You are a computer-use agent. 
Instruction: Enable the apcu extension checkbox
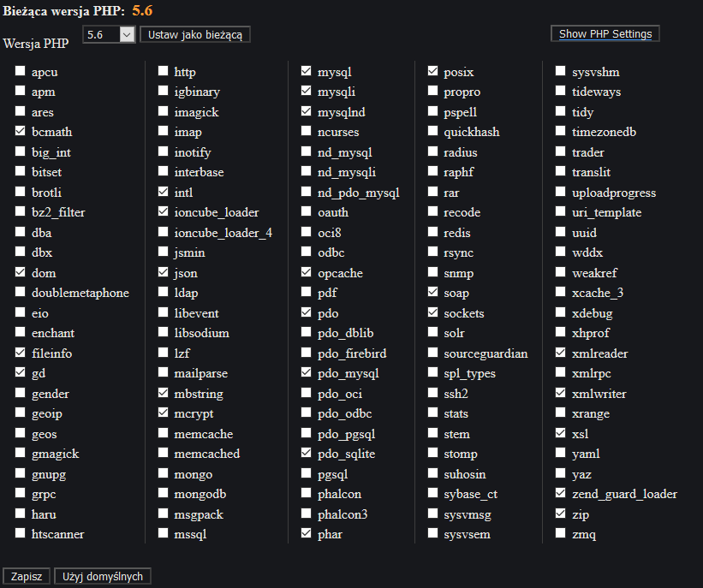(x=21, y=72)
